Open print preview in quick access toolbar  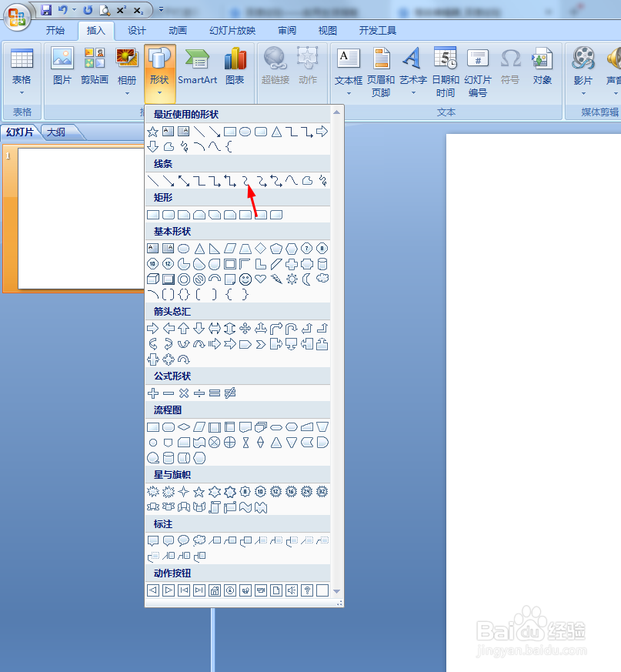[x=105, y=10]
